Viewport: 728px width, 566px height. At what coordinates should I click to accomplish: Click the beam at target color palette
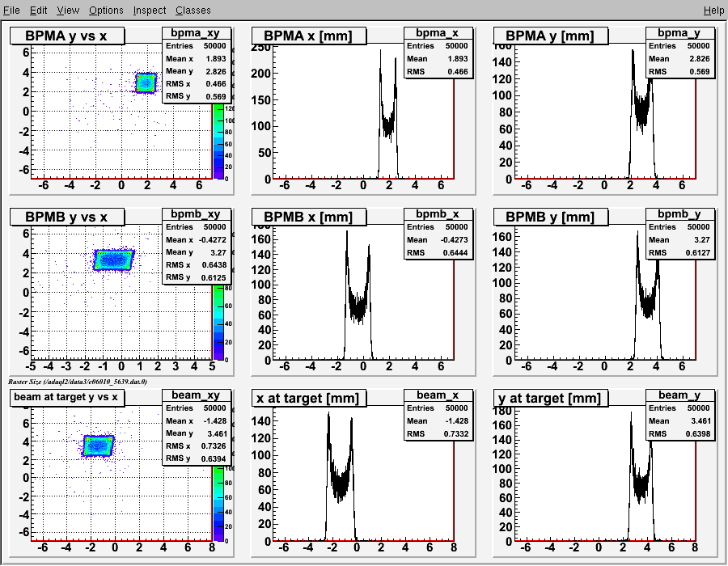pyautogui.click(x=218, y=503)
